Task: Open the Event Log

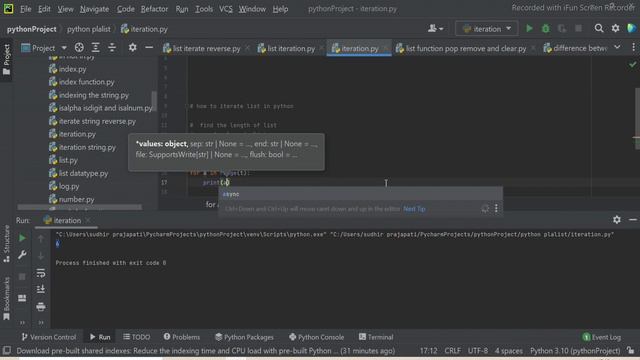Action: [602, 337]
